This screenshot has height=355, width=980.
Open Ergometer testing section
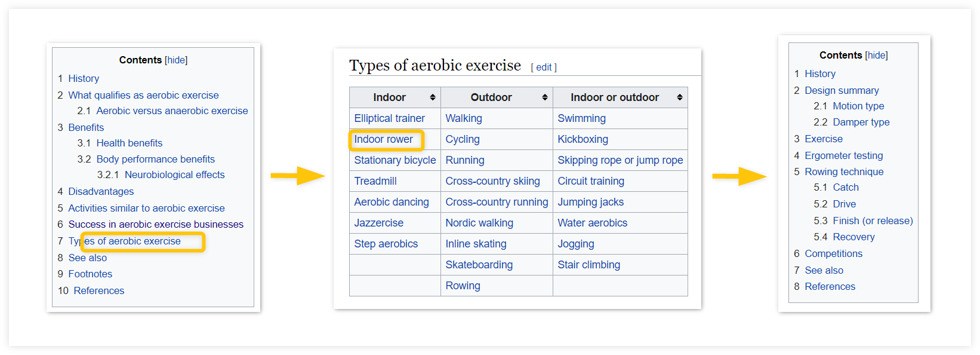pos(844,155)
